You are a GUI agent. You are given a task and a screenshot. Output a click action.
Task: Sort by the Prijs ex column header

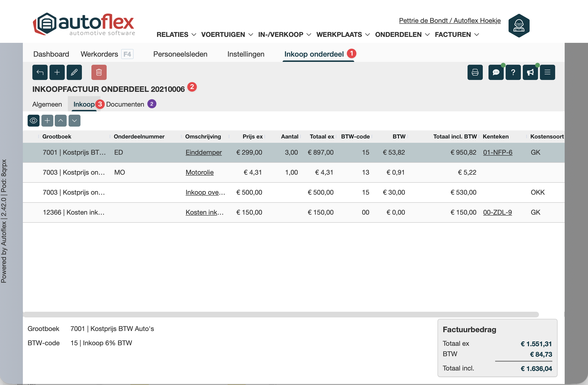(x=253, y=137)
